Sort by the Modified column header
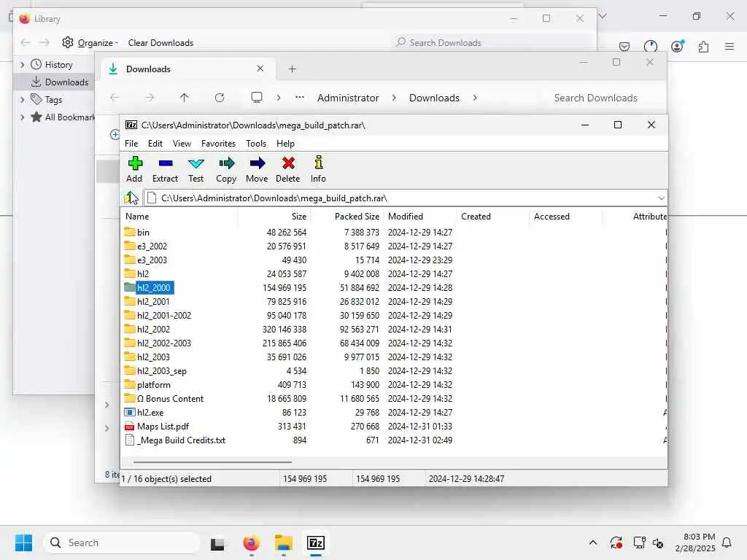This screenshot has height=560, width=747. pyautogui.click(x=419, y=216)
